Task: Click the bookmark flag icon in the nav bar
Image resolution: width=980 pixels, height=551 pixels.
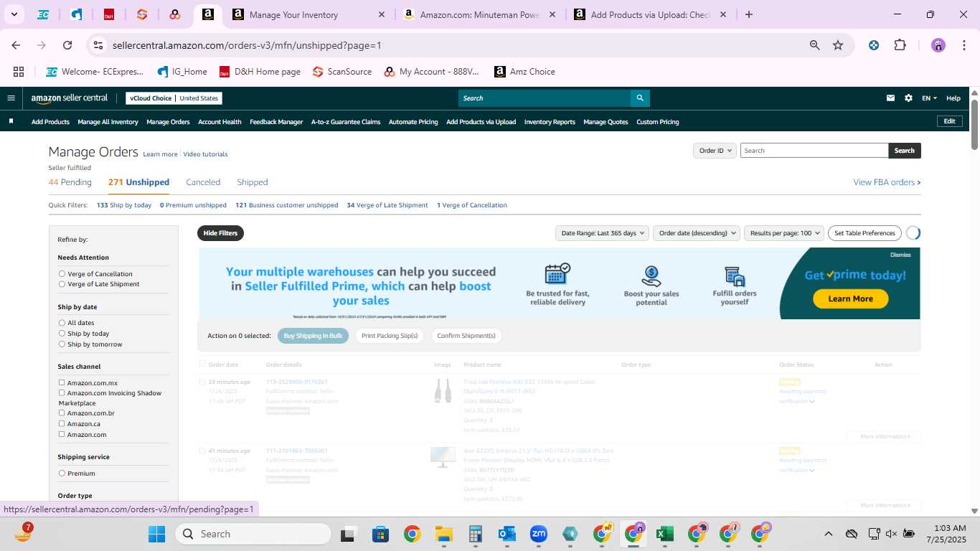Action: 11,121
